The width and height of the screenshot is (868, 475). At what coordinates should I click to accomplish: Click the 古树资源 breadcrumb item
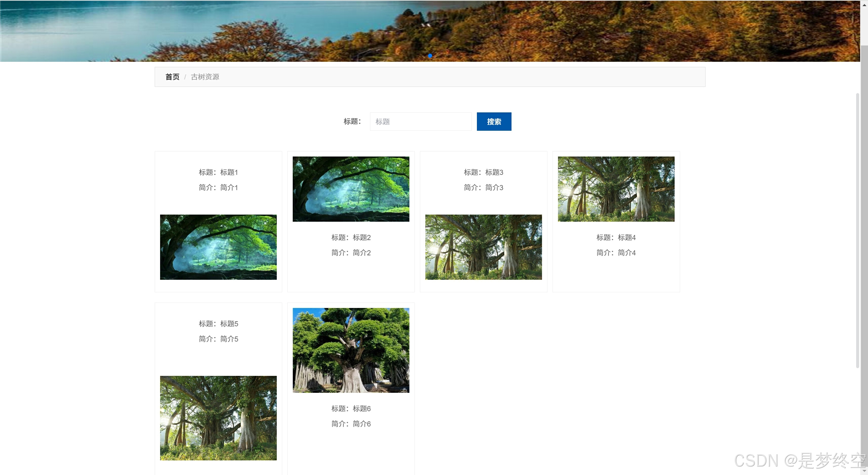(x=205, y=77)
